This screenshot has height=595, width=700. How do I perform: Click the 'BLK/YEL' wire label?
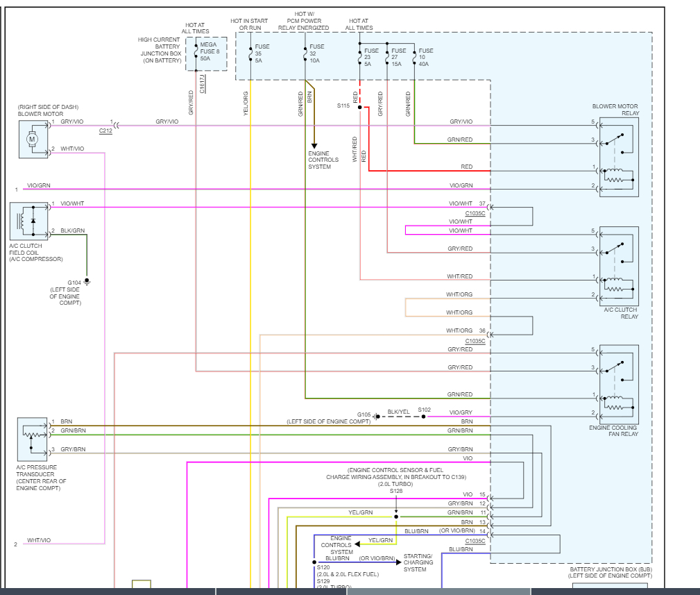[398, 412]
